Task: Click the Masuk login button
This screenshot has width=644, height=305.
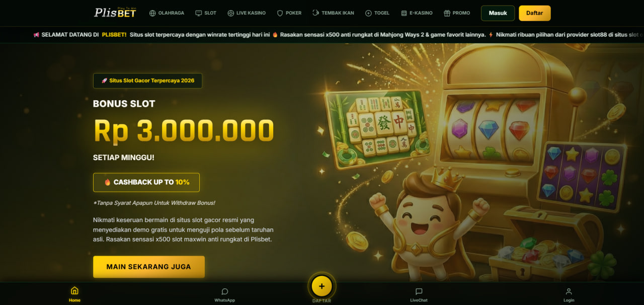Action: pos(498,13)
